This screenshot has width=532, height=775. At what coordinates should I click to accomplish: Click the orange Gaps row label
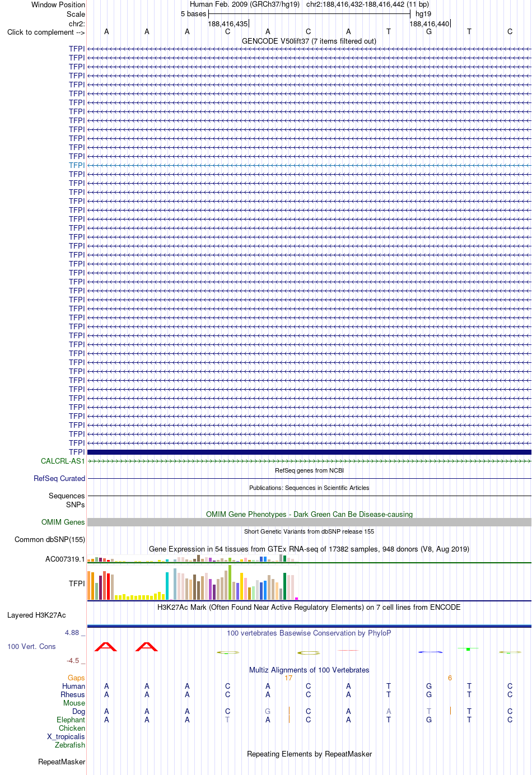(76, 678)
